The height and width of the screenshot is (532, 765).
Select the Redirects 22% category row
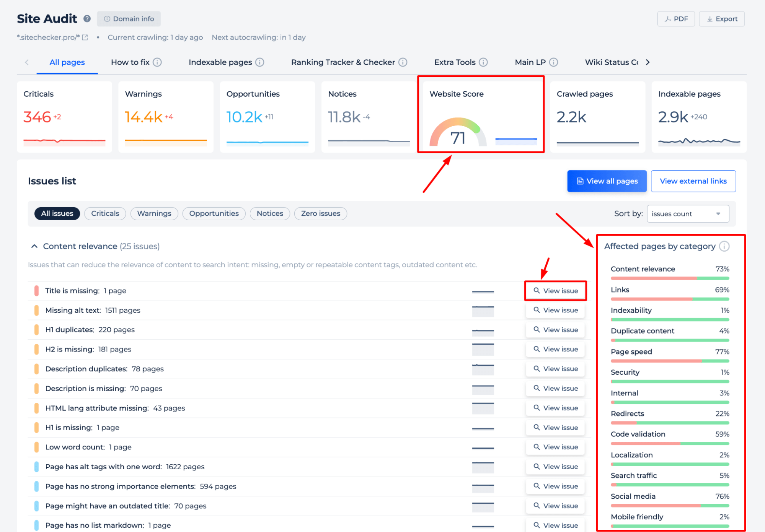click(670, 417)
